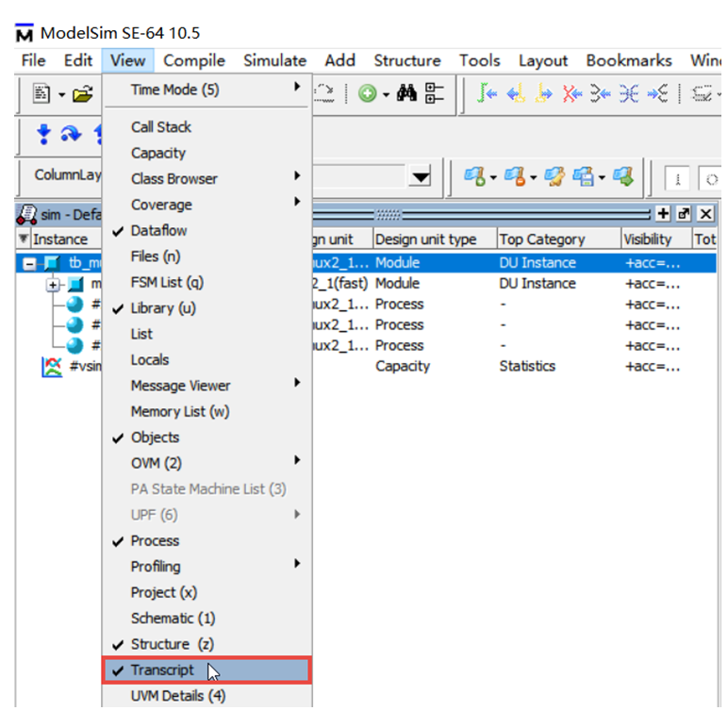
Task: Click the blue arrow show readers icon
Action: tap(657, 93)
